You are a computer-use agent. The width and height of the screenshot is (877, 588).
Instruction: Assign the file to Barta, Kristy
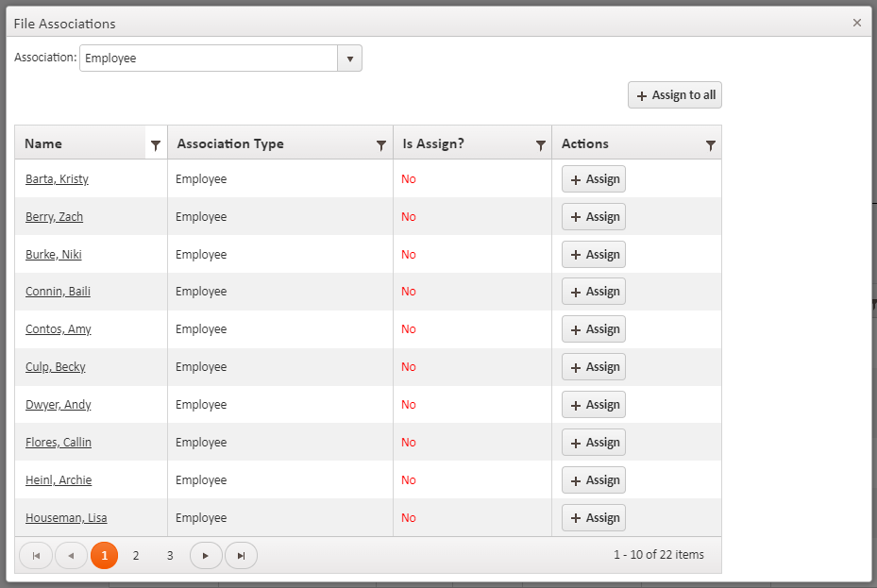pyautogui.click(x=594, y=179)
